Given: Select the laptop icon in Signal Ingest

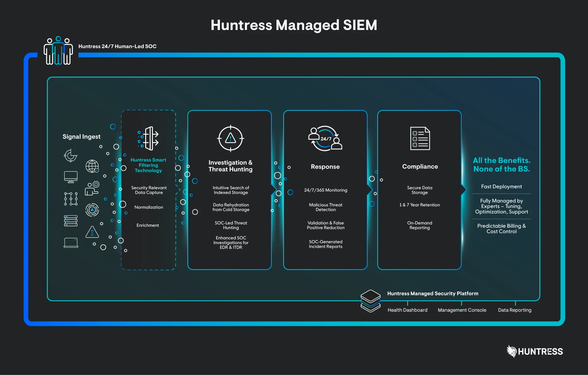Looking at the screenshot, I should 71,242.
